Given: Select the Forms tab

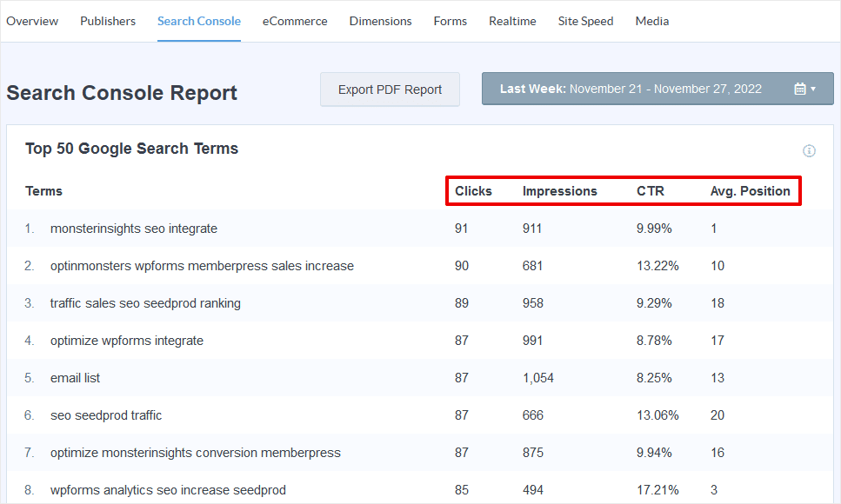Looking at the screenshot, I should click(450, 20).
